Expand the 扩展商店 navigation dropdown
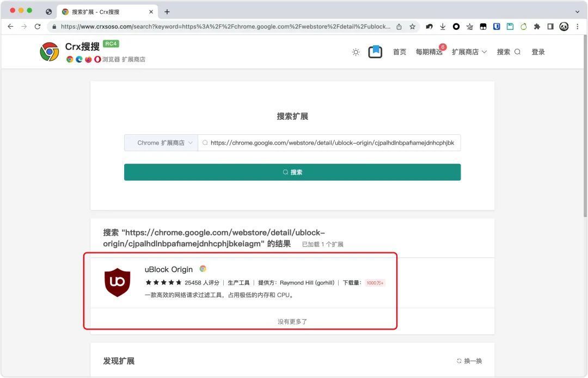This screenshot has height=378, width=588. (469, 52)
